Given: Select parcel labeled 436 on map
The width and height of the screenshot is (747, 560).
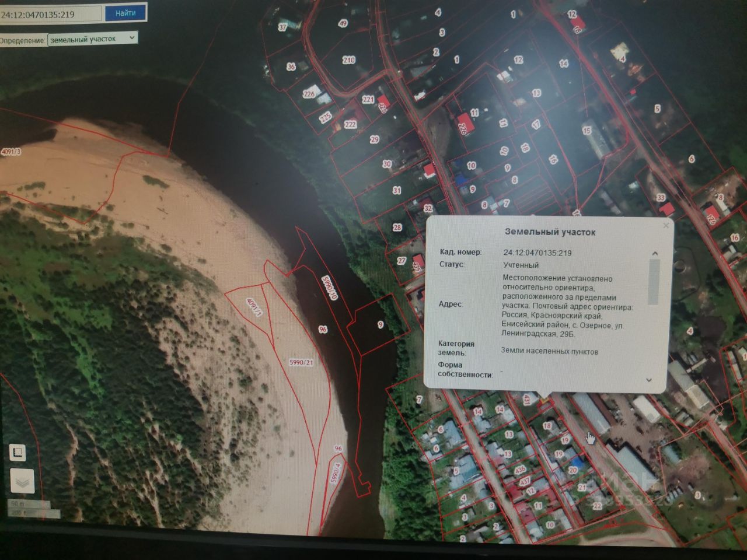Looking at the screenshot, I should coord(520,469).
